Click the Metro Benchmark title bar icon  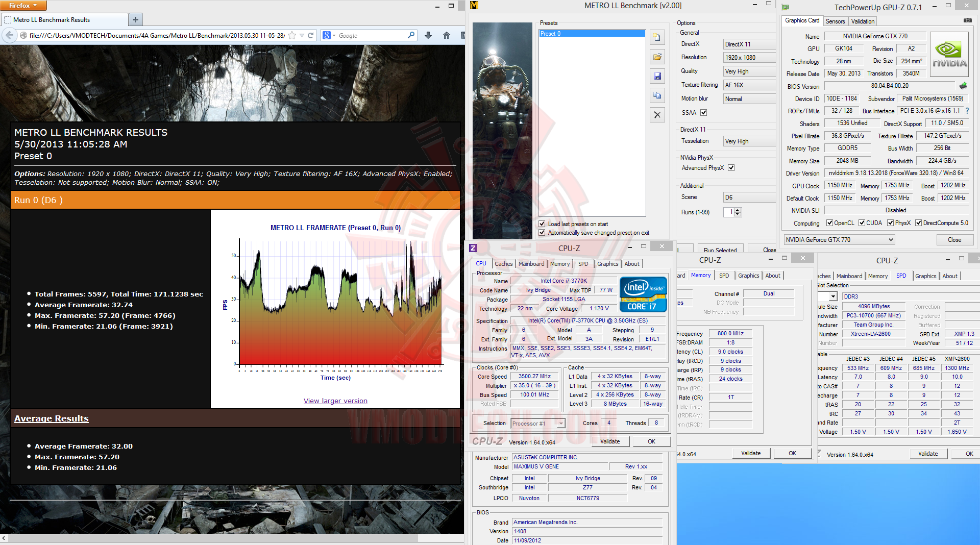click(x=474, y=5)
